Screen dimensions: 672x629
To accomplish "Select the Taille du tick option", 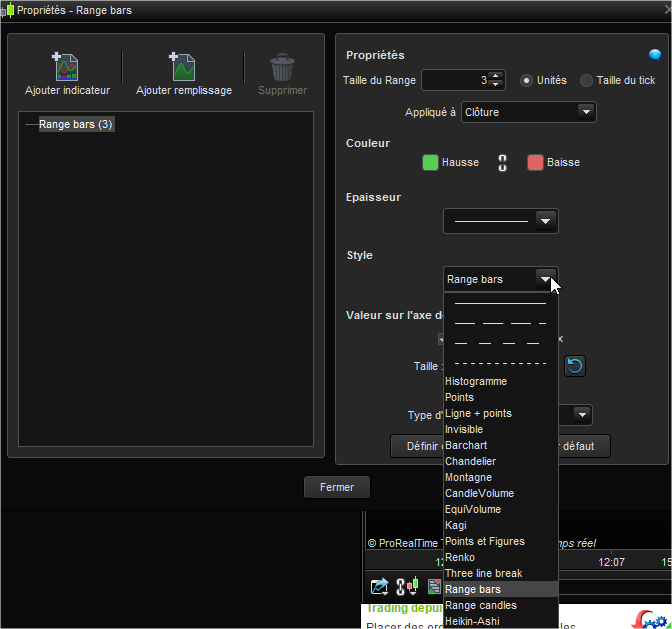I will click(586, 80).
